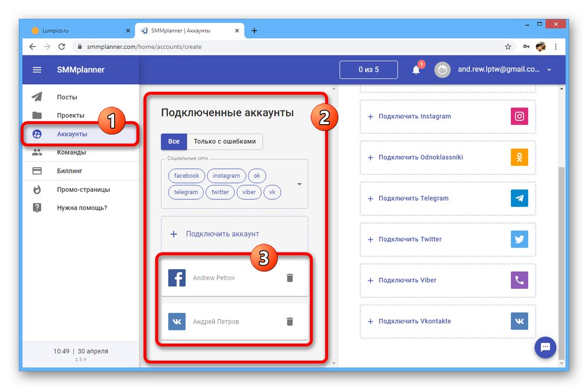Click the flame Промо-страницы icon
This screenshot has width=588, height=390.
[36, 189]
